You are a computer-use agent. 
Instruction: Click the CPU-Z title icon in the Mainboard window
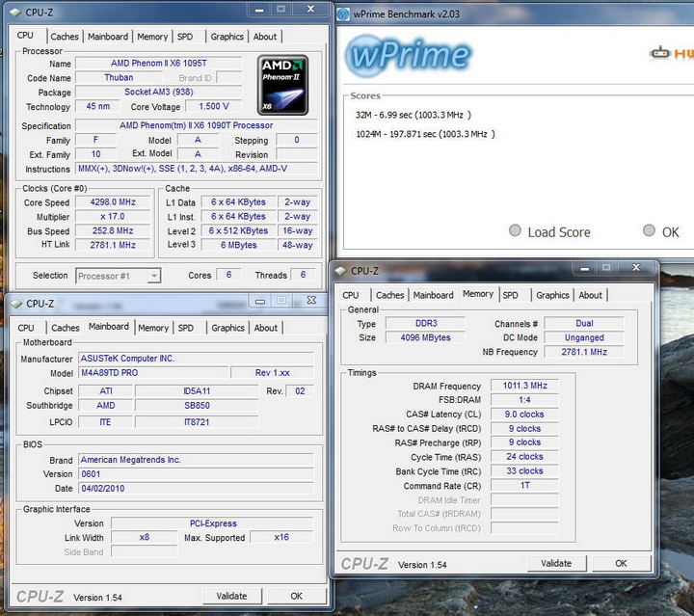click(x=16, y=304)
